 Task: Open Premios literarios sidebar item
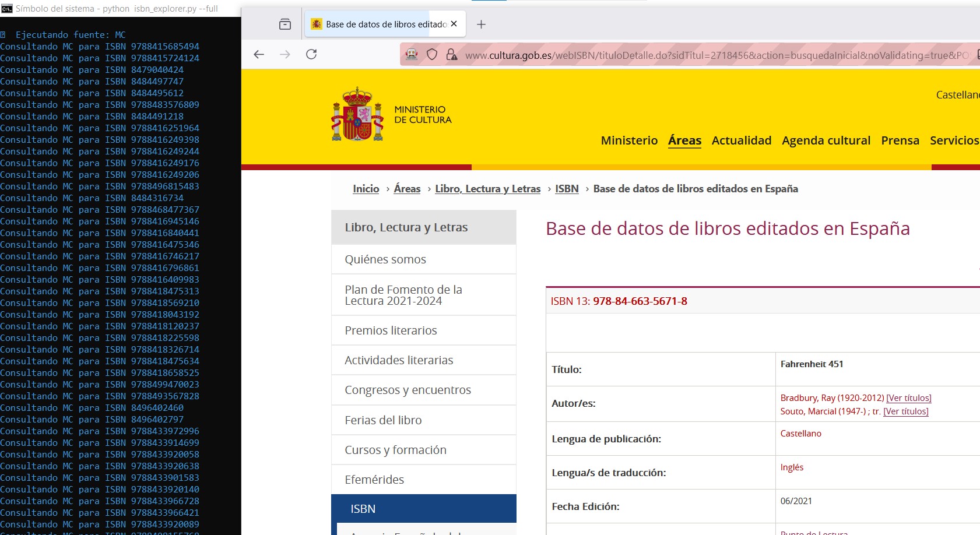point(424,330)
